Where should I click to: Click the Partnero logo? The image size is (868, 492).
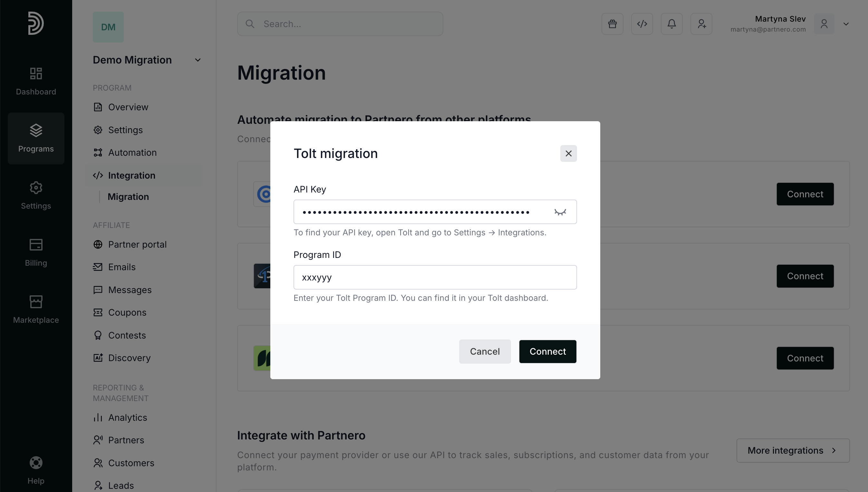coord(36,23)
